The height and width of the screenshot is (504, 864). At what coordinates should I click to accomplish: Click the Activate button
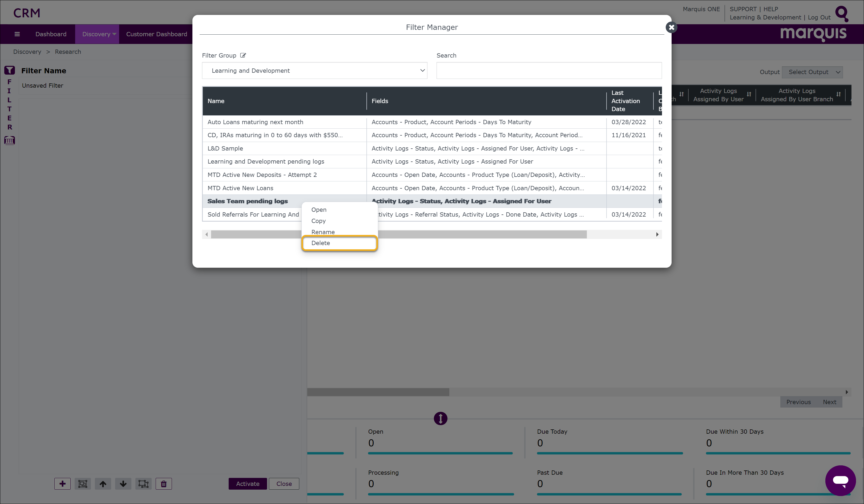click(248, 483)
